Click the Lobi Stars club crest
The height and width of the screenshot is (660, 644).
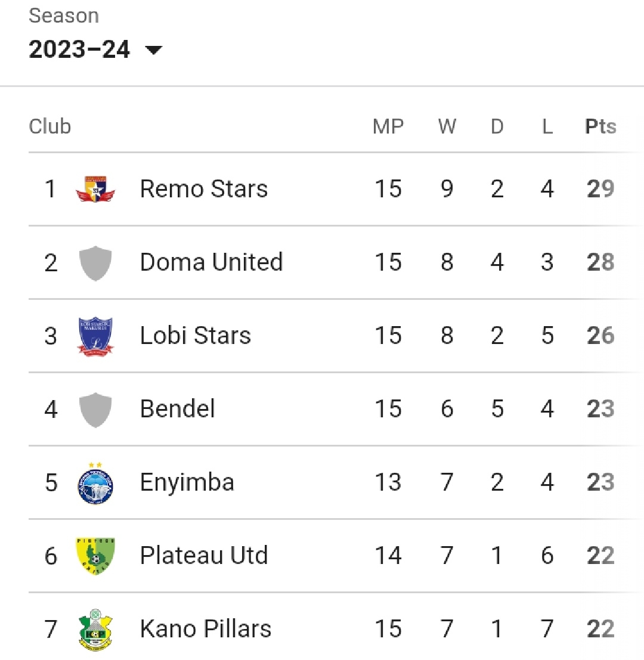(95, 336)
